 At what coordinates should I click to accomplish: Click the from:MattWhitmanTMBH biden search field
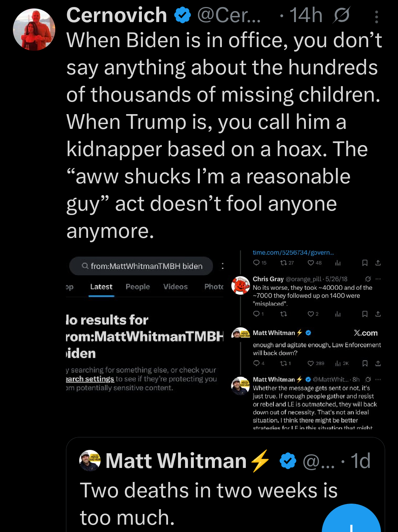click(147, 266)
